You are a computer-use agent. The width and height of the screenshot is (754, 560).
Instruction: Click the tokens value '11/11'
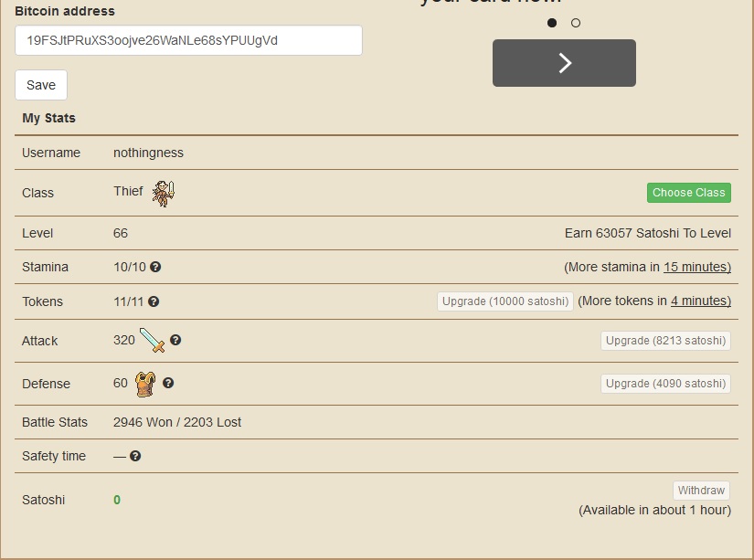[128, 301]
